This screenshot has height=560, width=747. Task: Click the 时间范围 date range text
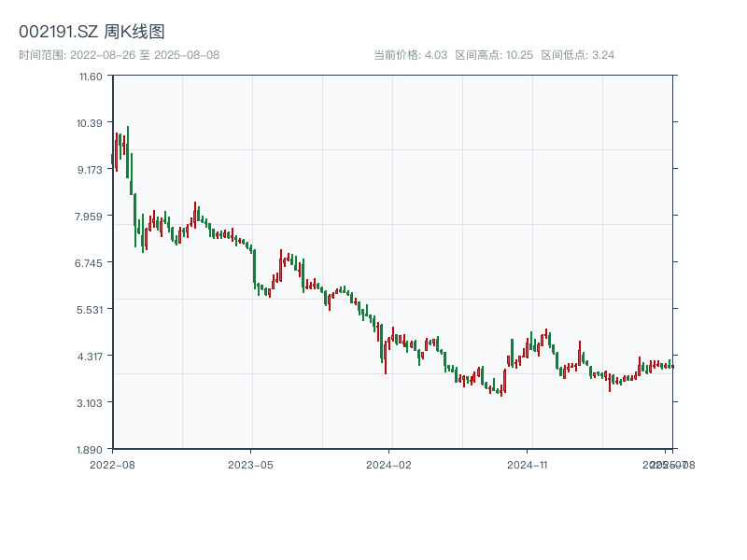(119, 55)
